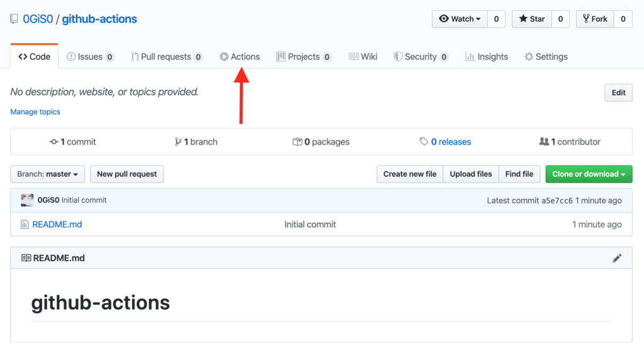Open the Initial commit message beside 0GiS0

coord(84,200)
